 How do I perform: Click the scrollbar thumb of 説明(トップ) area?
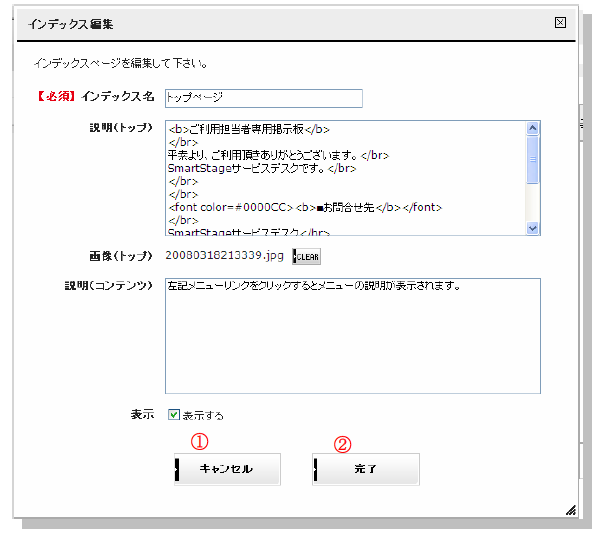click(x=533, y=160)
